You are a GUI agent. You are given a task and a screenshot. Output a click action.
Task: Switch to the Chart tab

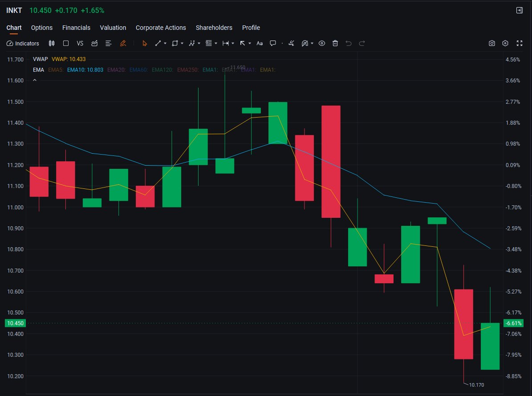(14, 28)
